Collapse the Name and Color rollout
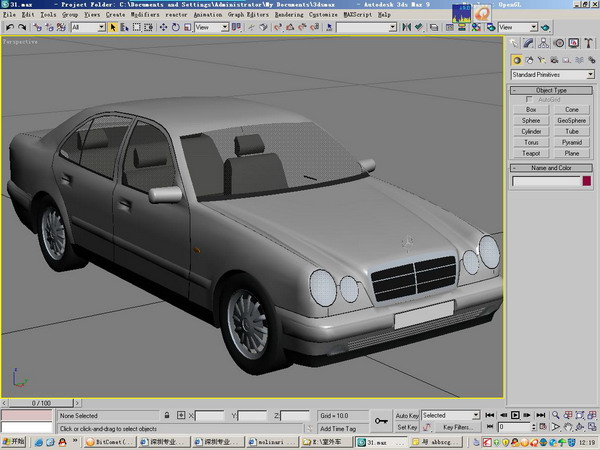 tap(551, 168)
